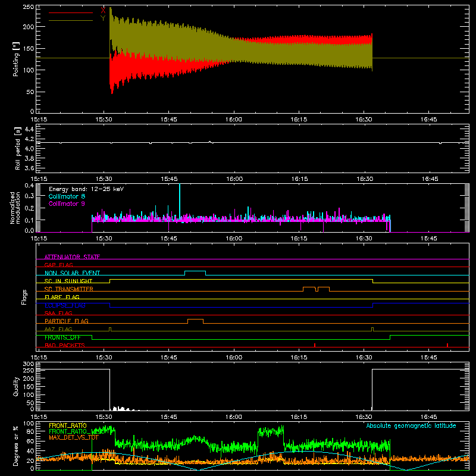Click the 'Quality' vertical axis title

[x=16, y=386]
